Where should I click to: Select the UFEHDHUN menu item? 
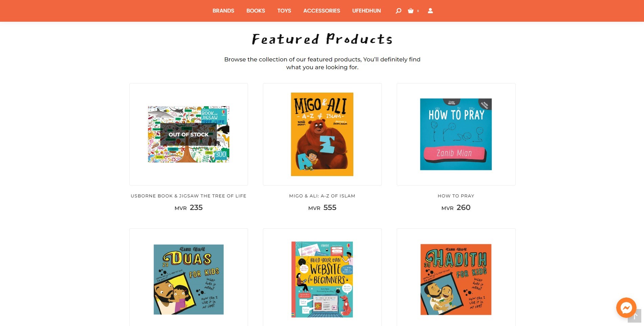367,11
